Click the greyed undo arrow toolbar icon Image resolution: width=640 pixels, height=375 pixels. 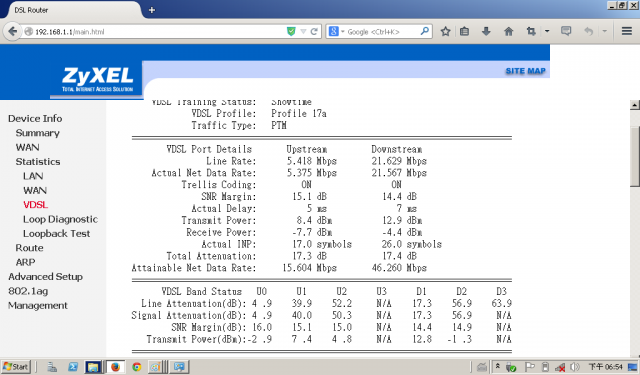pos(588,31)
